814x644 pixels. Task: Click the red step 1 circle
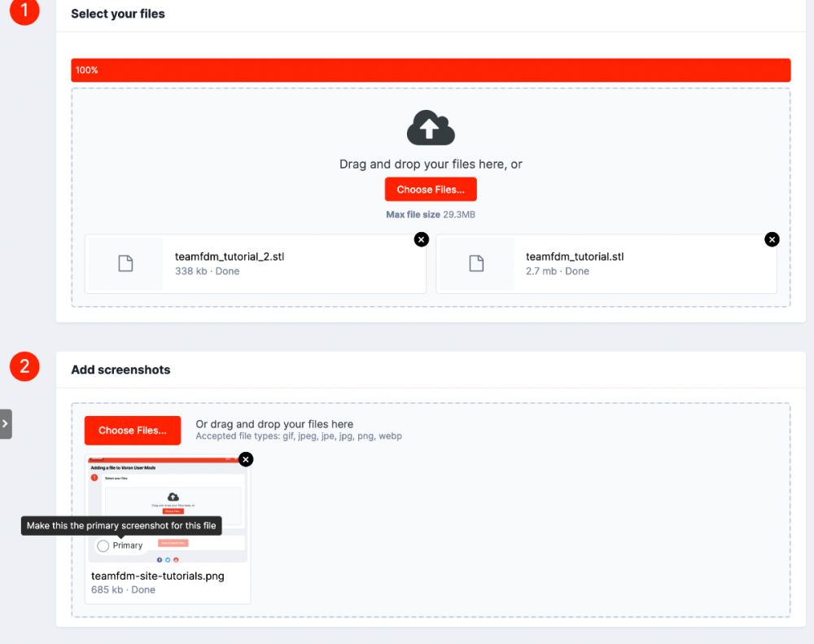click(x=24, y=11)
